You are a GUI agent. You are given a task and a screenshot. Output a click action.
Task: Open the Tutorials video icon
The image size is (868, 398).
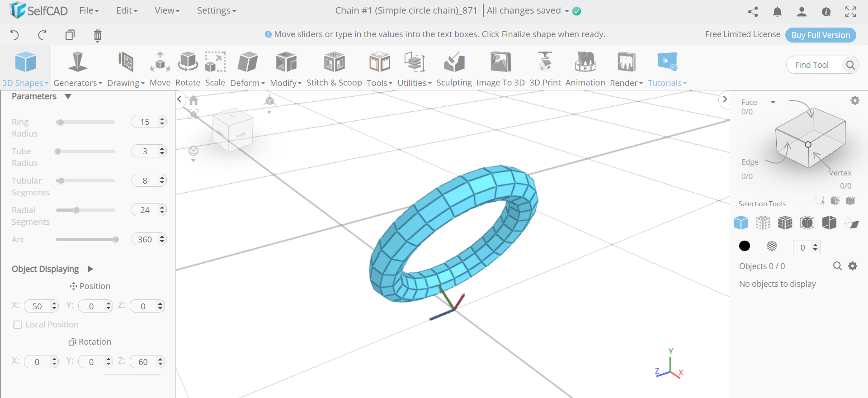pos(667,62)
